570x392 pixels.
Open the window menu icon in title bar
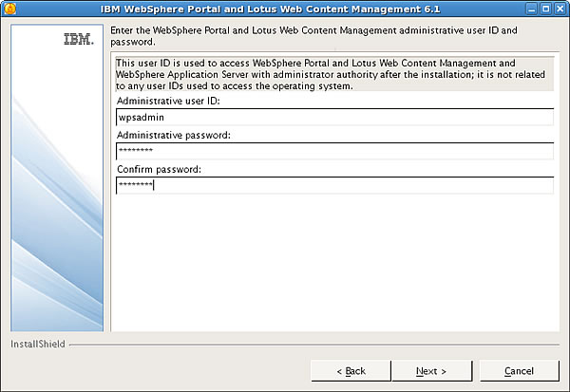click(9, 9)
